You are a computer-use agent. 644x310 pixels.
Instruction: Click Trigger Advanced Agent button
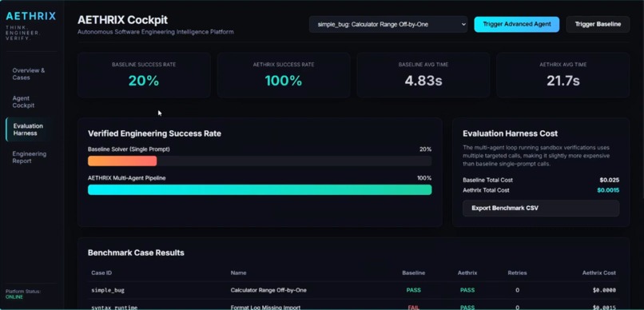[x=517, y=24]
